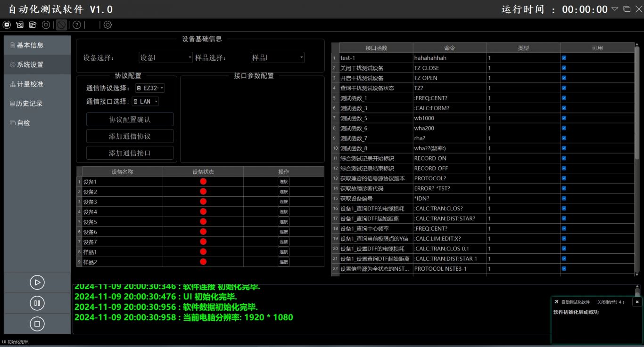Image resolution: width=644 pixels, height=347 pixels.
Task: Toggle the 可用 checkbox for test-1
Action: click(564, 58)
